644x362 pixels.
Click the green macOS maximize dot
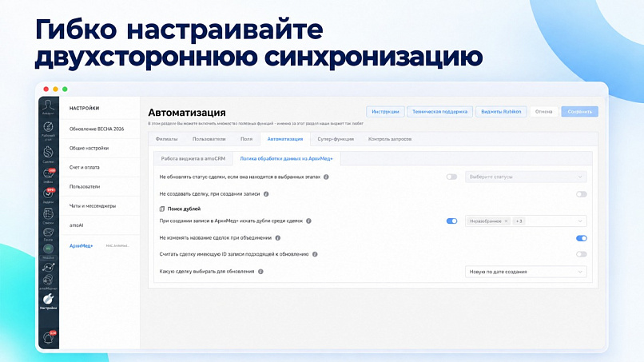(65, 90)
